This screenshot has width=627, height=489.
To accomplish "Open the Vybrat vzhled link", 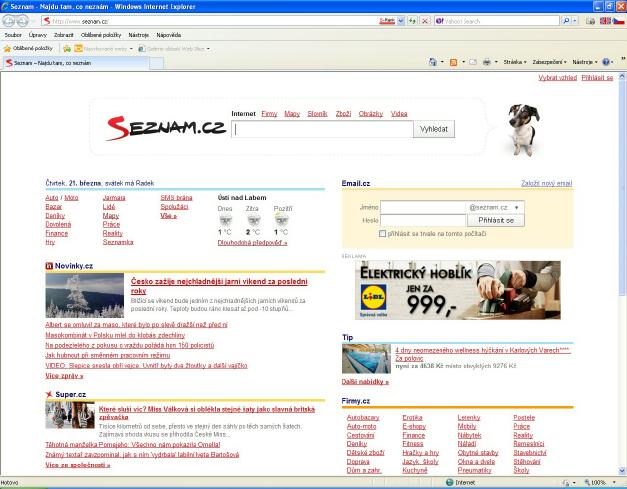I will (557, 78).
